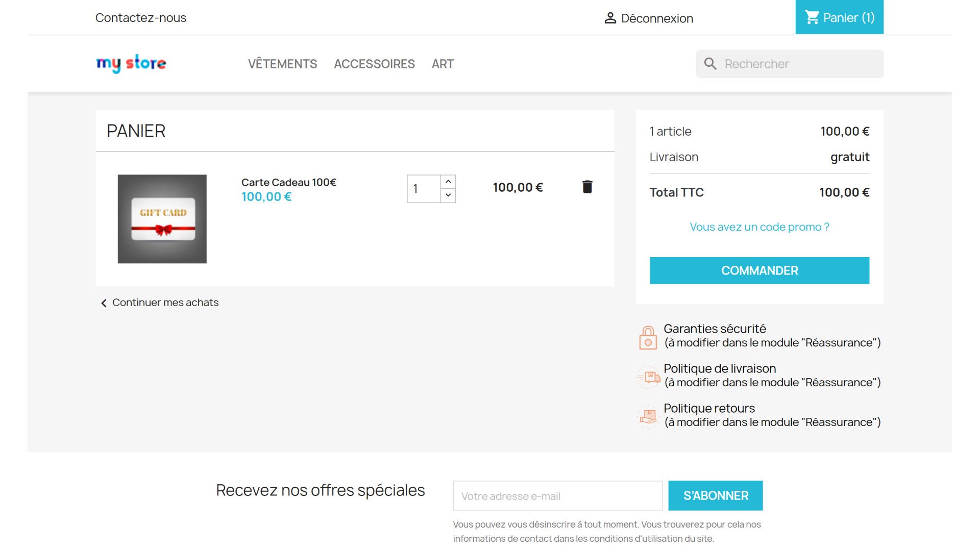Click the Garanties sécurité padlock icon
The image size is (980, 551).
coord(648,337)
